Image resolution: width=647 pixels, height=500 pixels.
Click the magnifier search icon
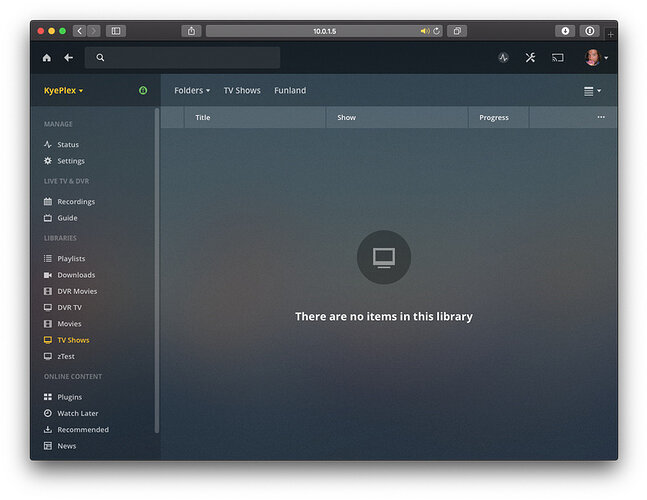pyautogui.click(x=100, y=57)
